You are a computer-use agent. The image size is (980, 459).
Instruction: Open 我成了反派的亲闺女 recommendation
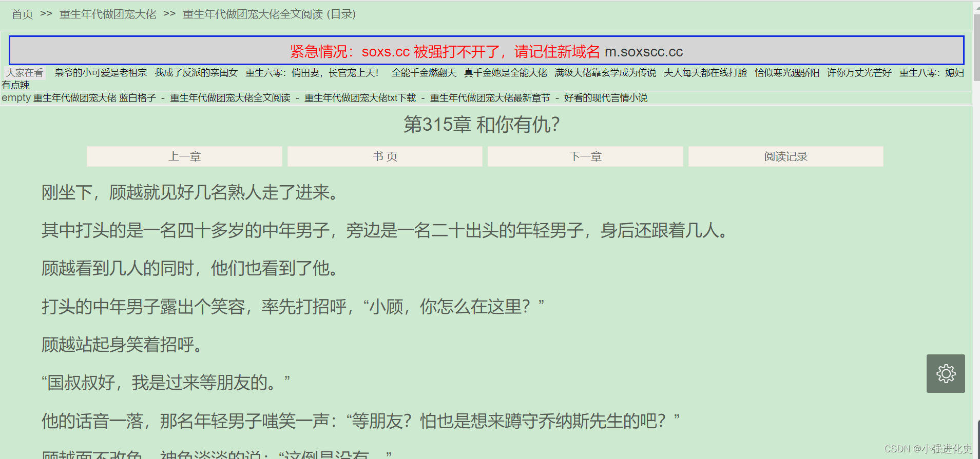pyautogui.click(x=196, y=73)
